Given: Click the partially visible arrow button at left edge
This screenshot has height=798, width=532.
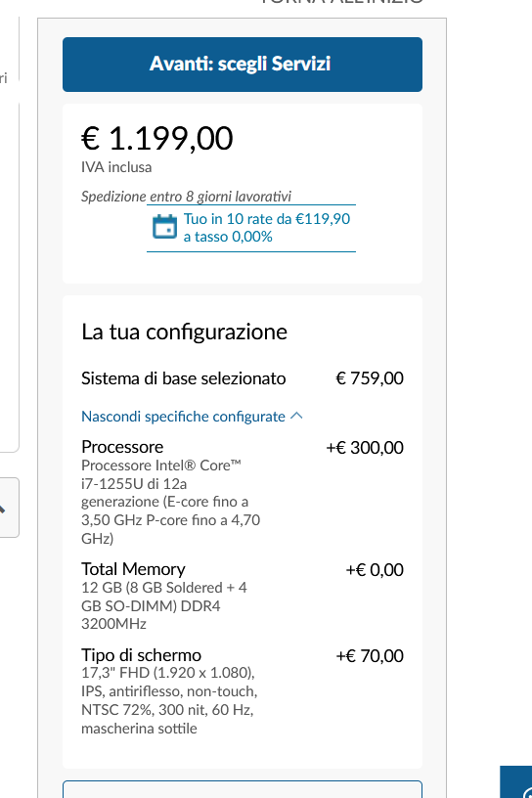Looking at the screenshot, I should click(7, 508).
